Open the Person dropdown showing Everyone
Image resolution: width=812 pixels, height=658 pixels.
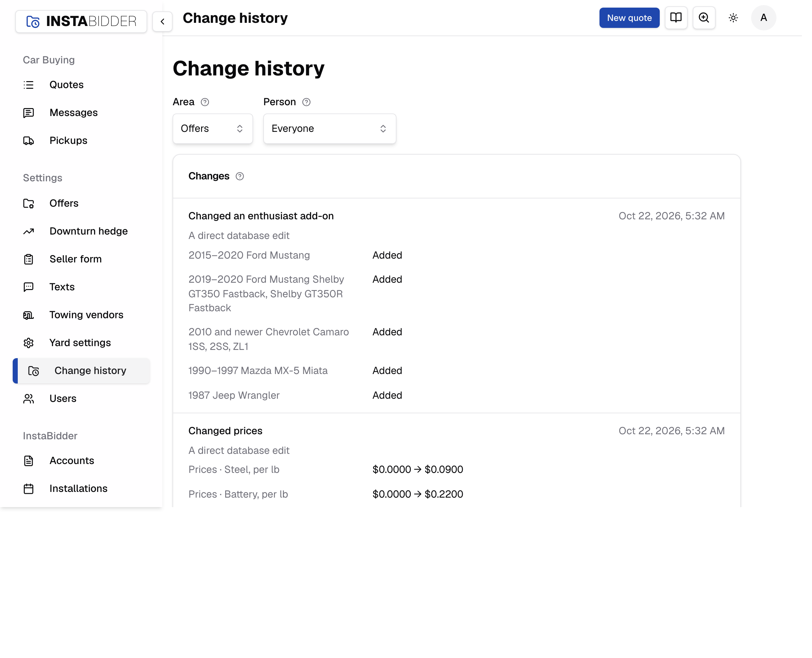click(330, 128)
